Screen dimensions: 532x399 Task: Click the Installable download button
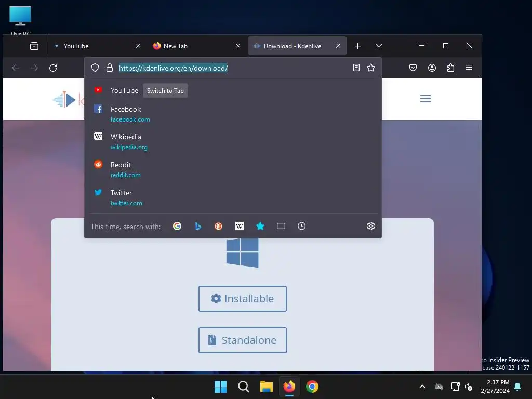click(243, 299)
